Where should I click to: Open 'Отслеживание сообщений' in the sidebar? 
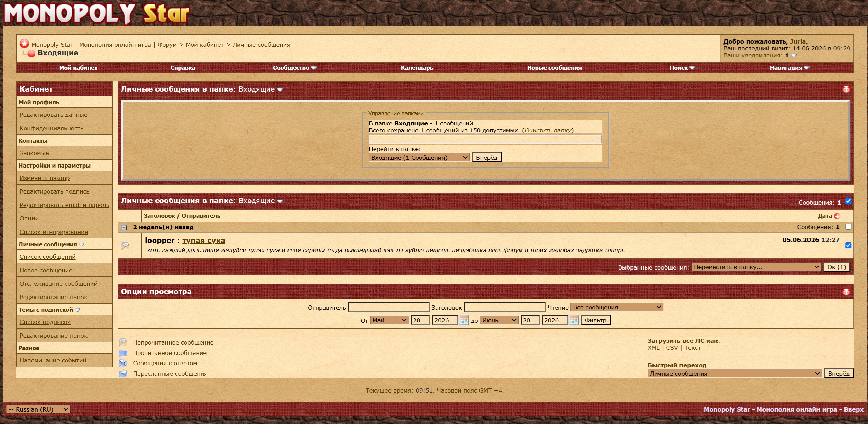(58, 284)
